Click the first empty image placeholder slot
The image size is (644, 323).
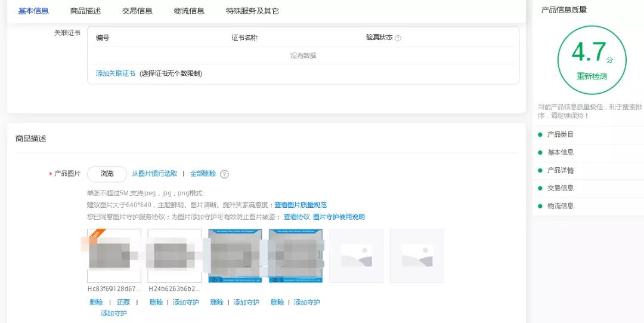click(x=356, y=256)
